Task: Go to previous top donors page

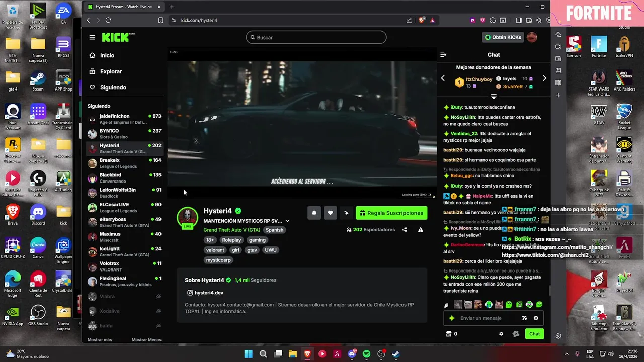Action: (x=443, y=78)
